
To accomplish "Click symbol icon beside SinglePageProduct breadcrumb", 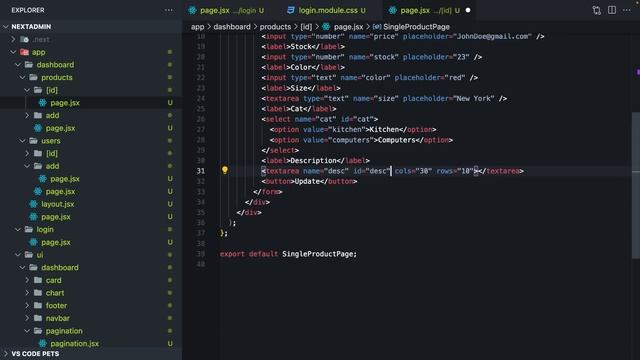I will click(377, 27).
